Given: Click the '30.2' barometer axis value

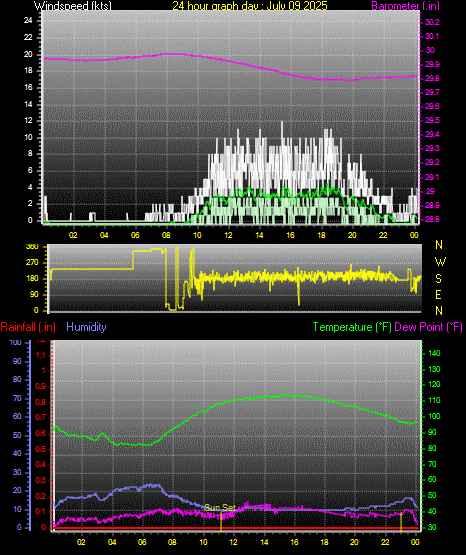Looking at the screenshot, I should (x=432, y=22).
